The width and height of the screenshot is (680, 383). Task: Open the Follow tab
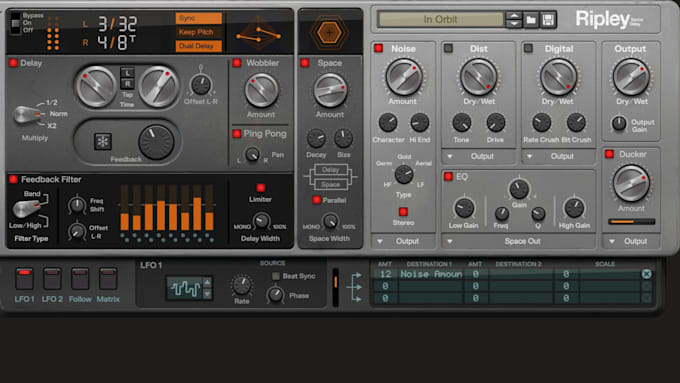tap(80, 278)
